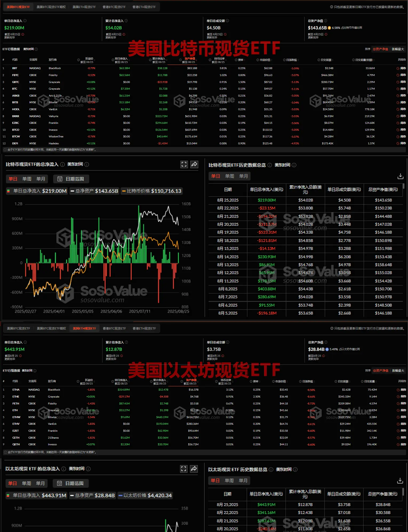Open the IBIT BlackRock ETF row

(x=204, y=68)
